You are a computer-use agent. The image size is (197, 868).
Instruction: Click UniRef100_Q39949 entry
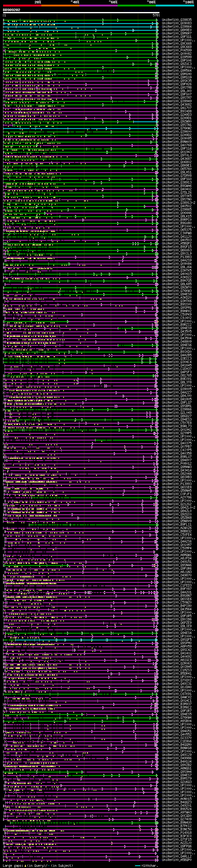(x=177, y=101)
